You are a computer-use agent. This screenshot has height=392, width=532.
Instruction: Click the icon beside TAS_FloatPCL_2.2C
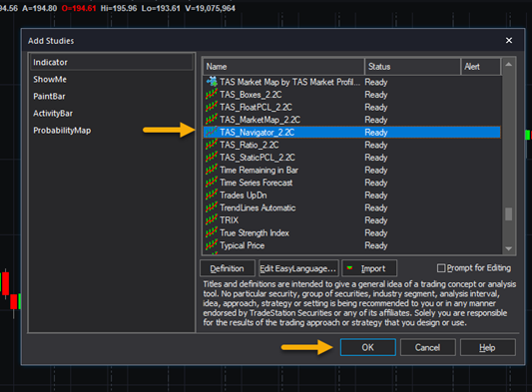(212, 107)
